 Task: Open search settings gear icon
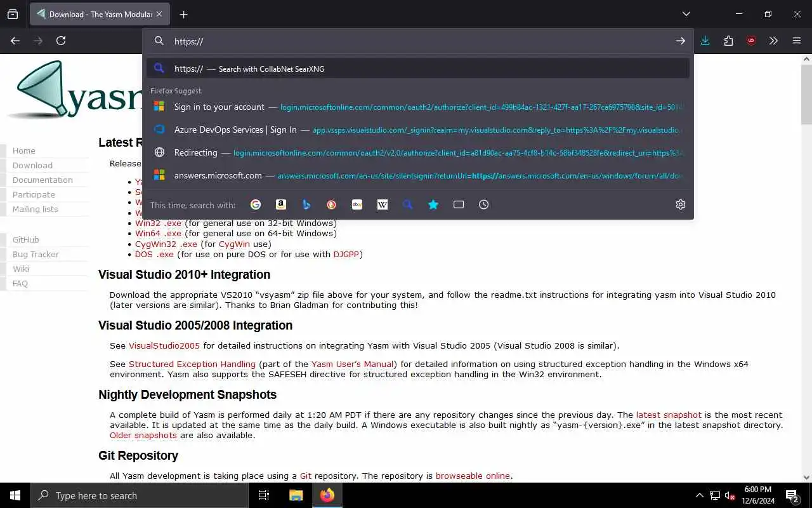pos(681,204)
